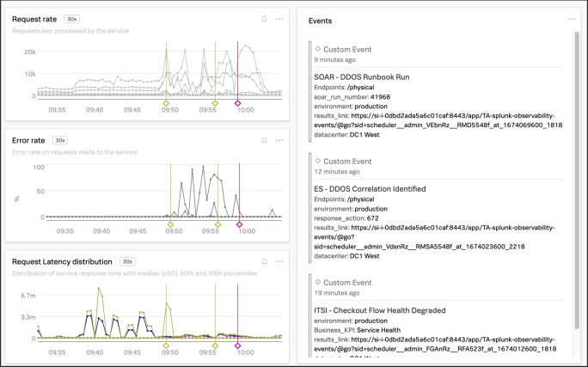
Task: Click datacenter DC1 West in SOAR event
Action: pyautogui.click(x=364, y=135)
